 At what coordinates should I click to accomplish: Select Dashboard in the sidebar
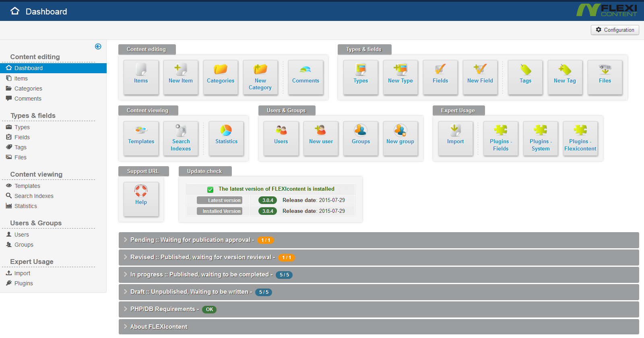(53, 68)
